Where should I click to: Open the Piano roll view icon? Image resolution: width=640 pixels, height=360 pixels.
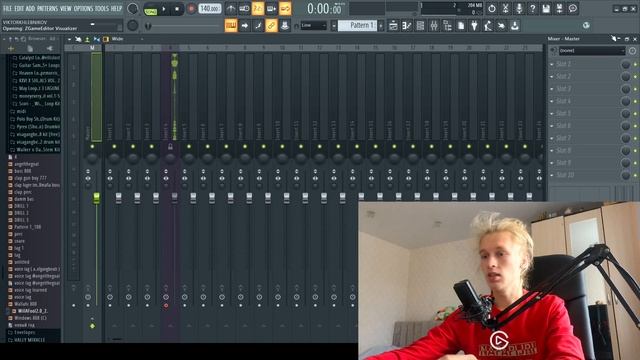(407, 26)
